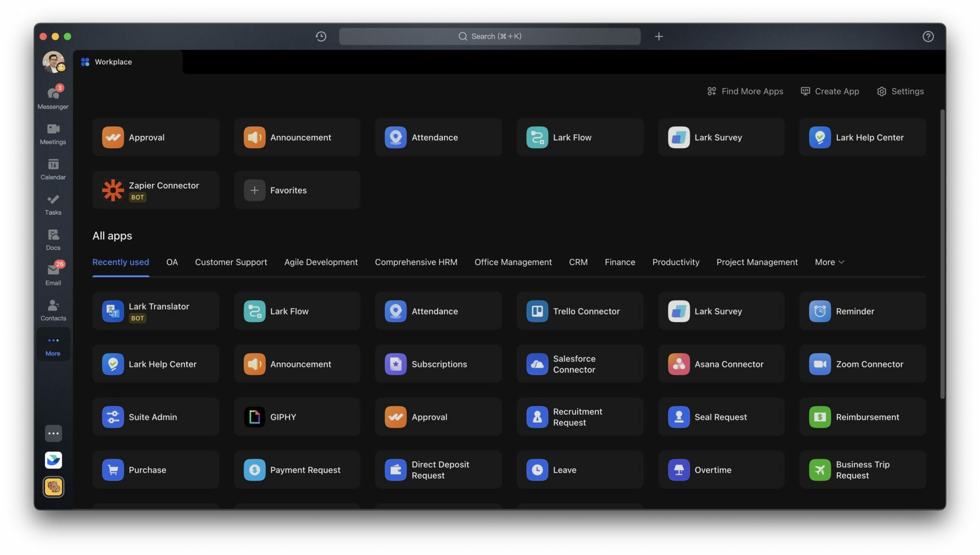Expand the More categories dropdown

[x=829, y=262]
